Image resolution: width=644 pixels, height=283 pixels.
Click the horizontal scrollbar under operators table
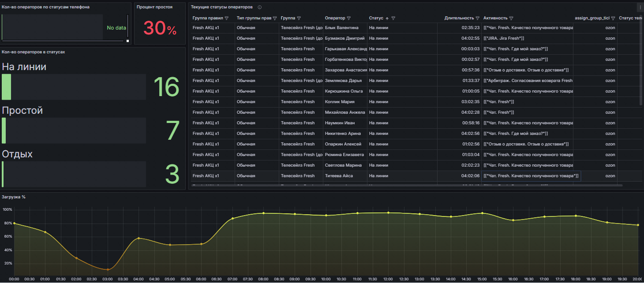coord(407,186)
